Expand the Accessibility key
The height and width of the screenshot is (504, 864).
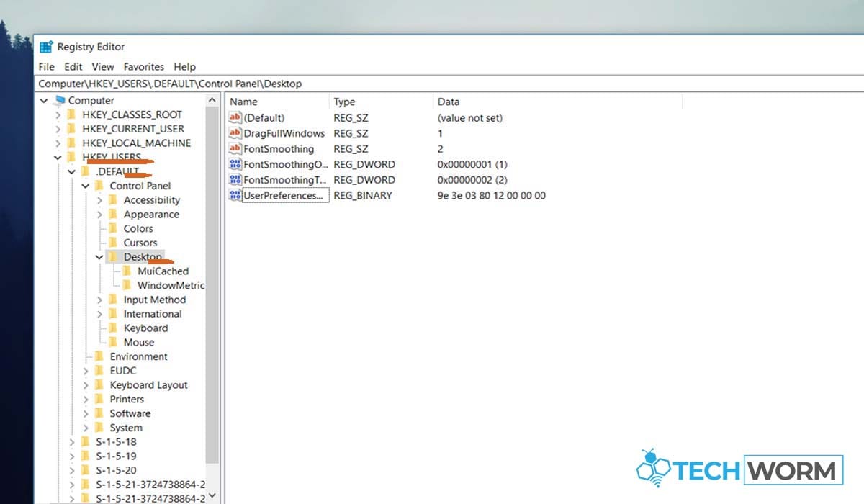pos(100,200)
